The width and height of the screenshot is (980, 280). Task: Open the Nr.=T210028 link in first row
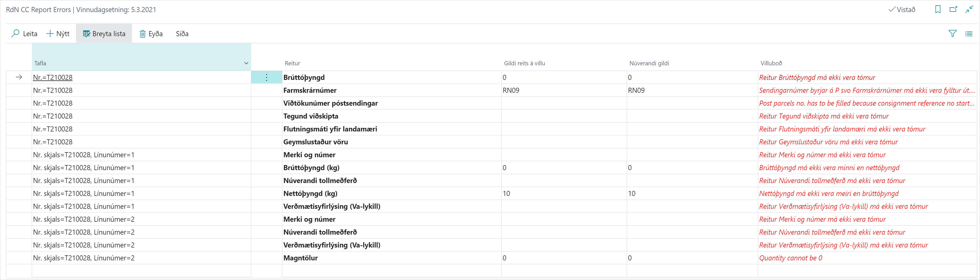coord(52,77)
